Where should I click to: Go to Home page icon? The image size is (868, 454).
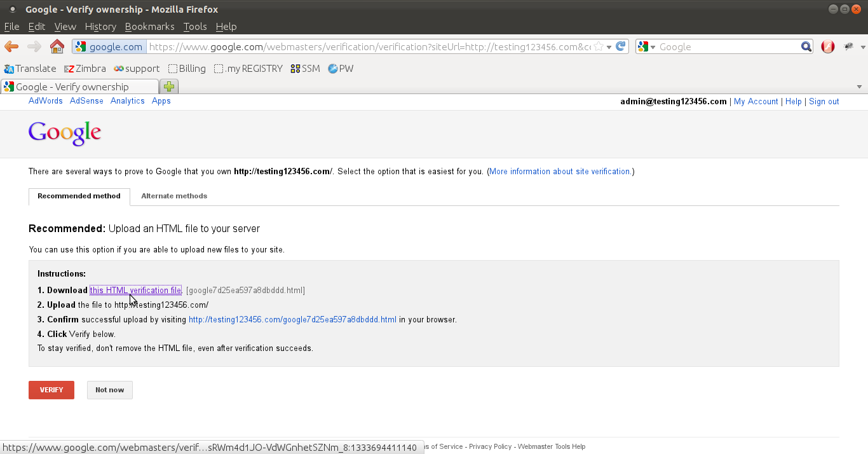click(57, 46)
